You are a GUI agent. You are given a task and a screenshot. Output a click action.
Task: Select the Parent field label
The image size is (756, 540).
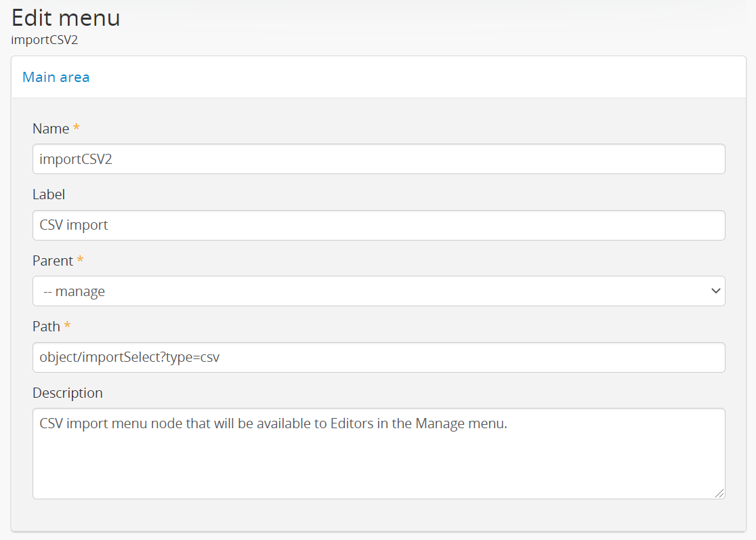(53, 261)
